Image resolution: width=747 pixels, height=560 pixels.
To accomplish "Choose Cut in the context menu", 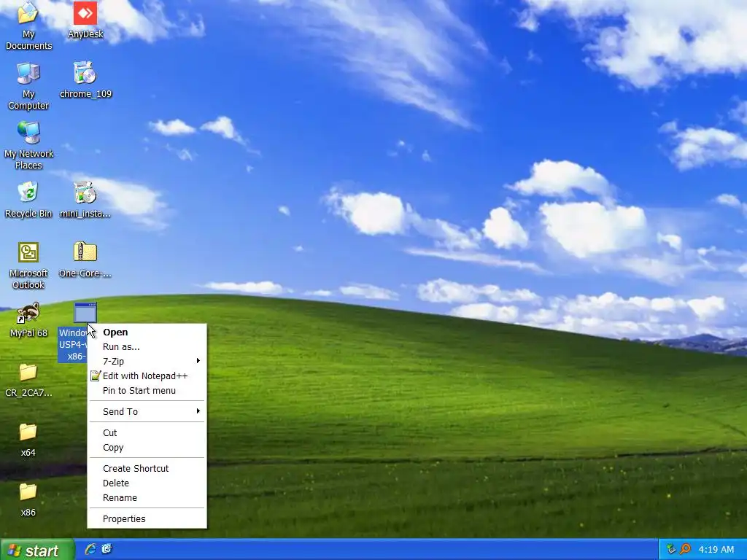I will pyautogui.click(x=147, y=432).
